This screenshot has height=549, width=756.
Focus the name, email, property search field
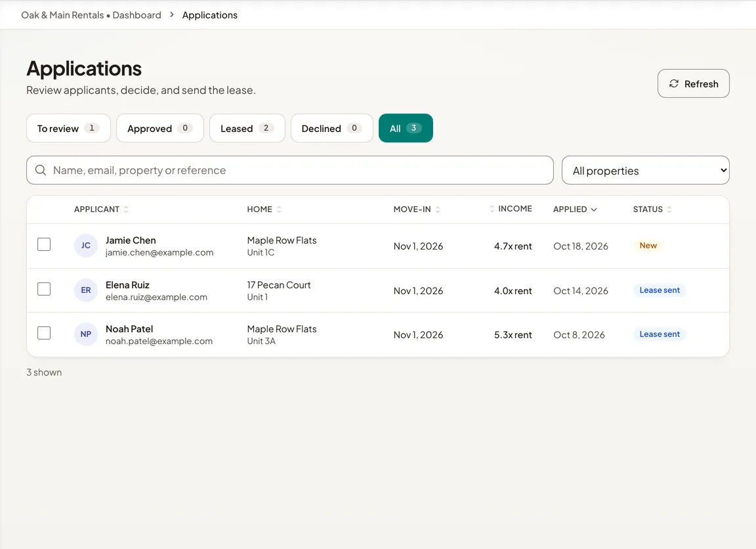coord(290,170)
